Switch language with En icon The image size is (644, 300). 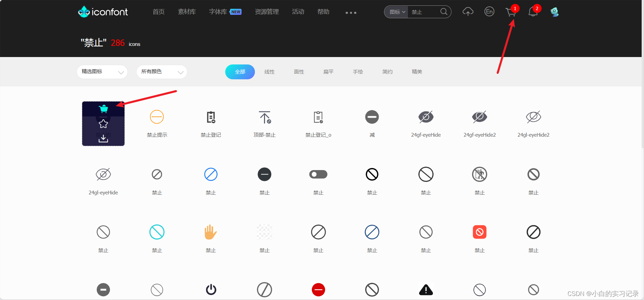[x=489, y=12]
